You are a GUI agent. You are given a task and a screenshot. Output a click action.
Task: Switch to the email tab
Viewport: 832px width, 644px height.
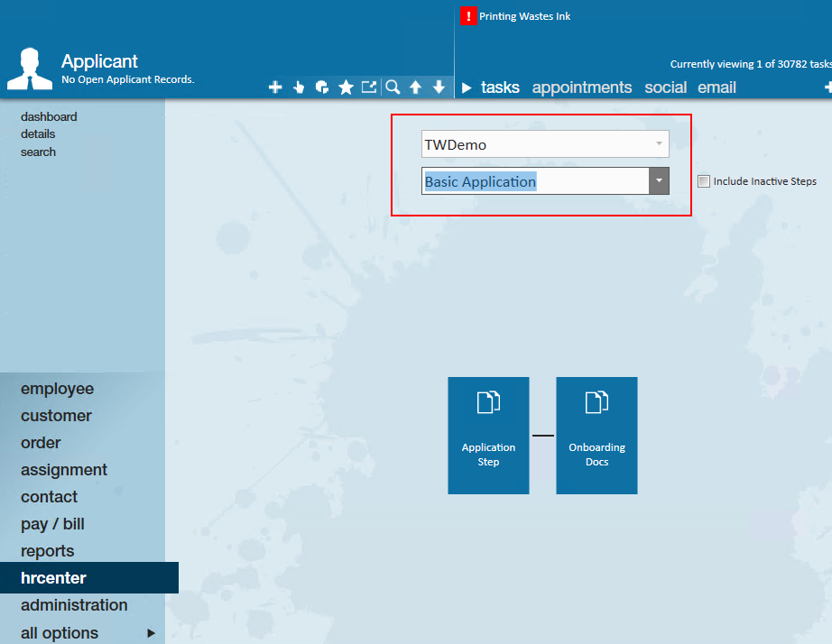click(716, 87)
